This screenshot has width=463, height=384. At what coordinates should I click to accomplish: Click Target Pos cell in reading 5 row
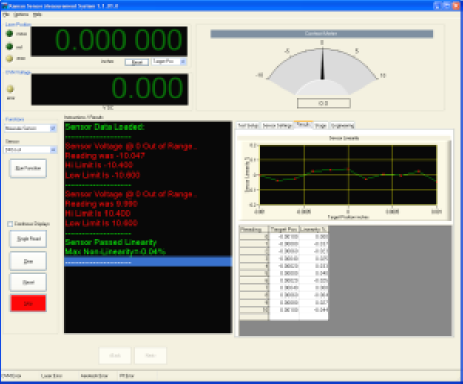pos(284,273)
